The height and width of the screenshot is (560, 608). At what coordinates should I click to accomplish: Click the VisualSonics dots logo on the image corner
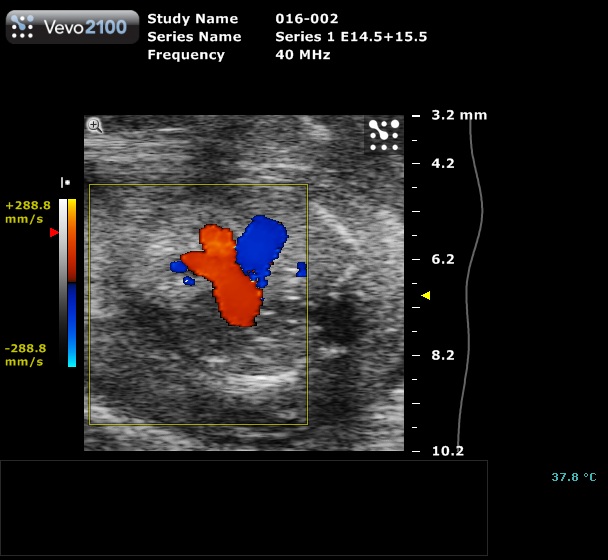(x=383, y=135)
